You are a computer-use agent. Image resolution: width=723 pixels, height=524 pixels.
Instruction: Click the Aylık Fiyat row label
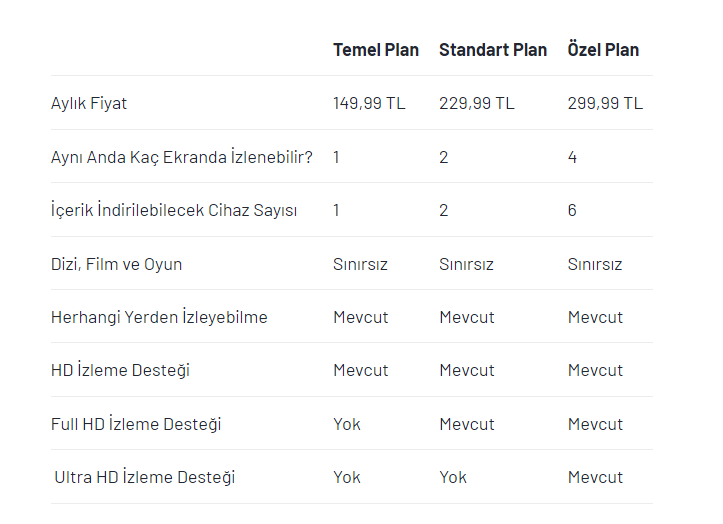click(89, 103)
